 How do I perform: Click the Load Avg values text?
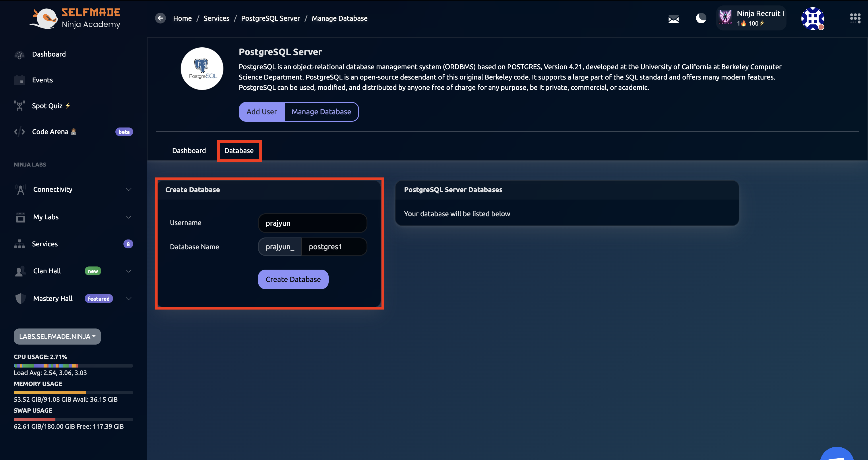tap(50, 373)
